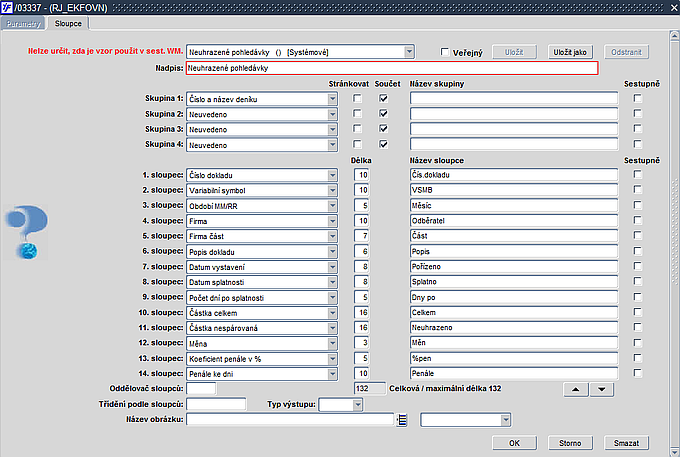Screen dimensions: 680x457
Task: Click the Nadpis text field
Action: [x=392, y=68]
